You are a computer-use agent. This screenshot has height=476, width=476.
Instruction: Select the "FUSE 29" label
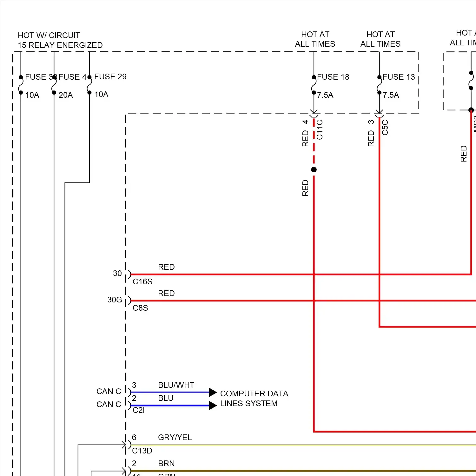[110, 76]
